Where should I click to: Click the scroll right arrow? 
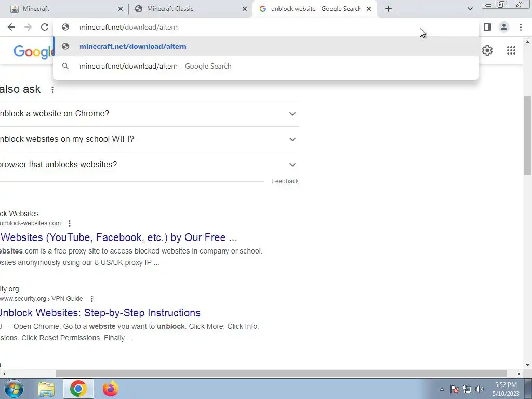[519, 374]
